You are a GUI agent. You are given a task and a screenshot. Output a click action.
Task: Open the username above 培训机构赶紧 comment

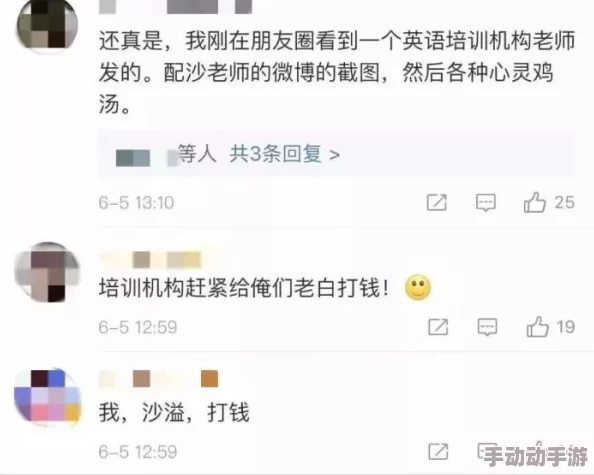pyautogui.click(x=150, y=260)
